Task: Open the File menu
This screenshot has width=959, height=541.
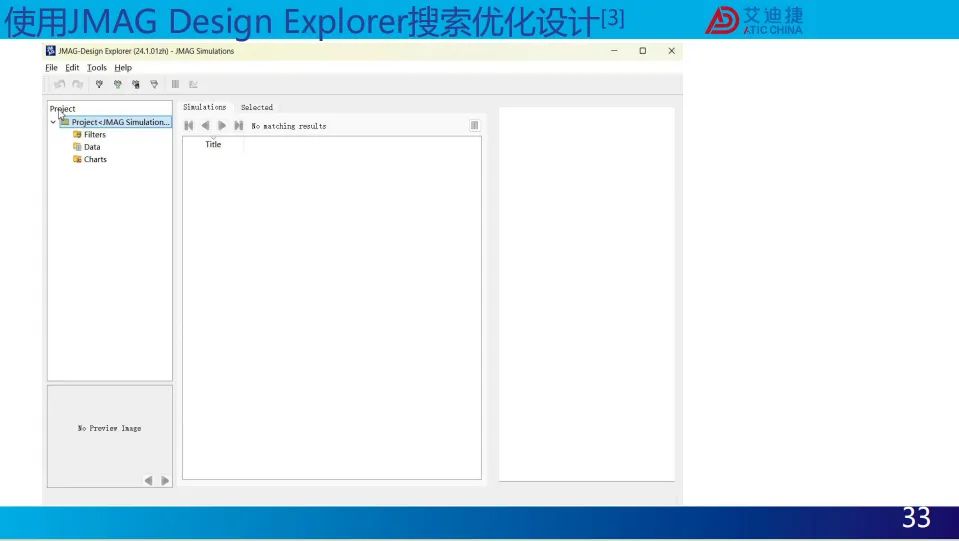Action: (x=51, y=68)
